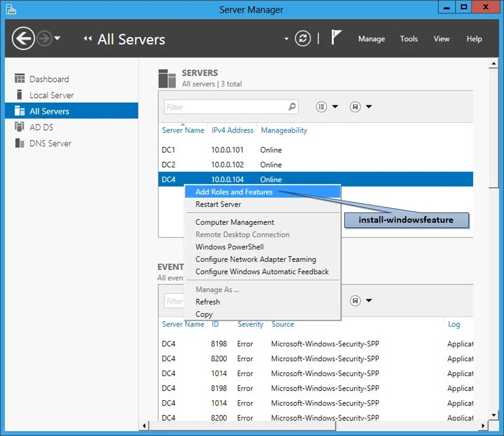Choose Windows PowerShell from context menu

262,247
